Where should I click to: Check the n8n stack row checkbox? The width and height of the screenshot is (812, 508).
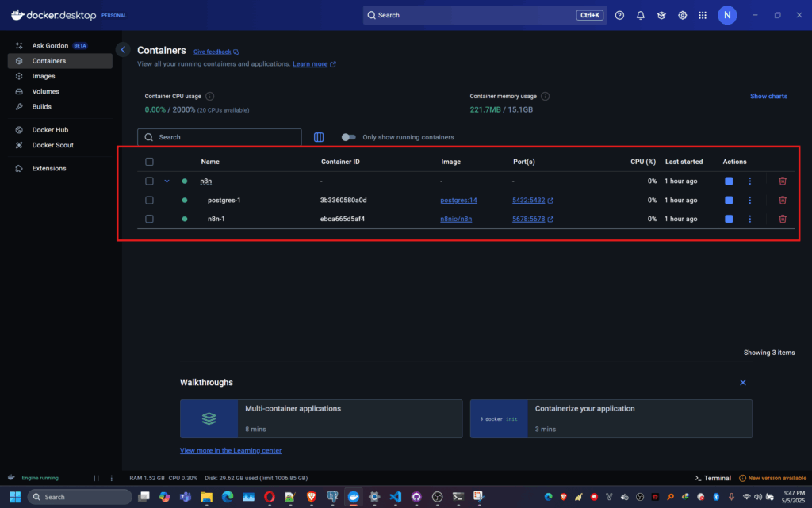[x=149, y=181]
